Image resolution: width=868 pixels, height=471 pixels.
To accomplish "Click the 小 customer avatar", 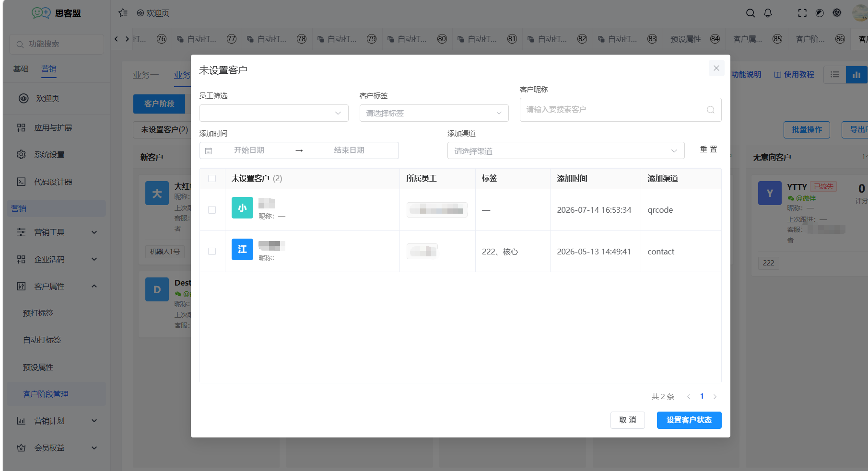I will click(x=242, y=208).
